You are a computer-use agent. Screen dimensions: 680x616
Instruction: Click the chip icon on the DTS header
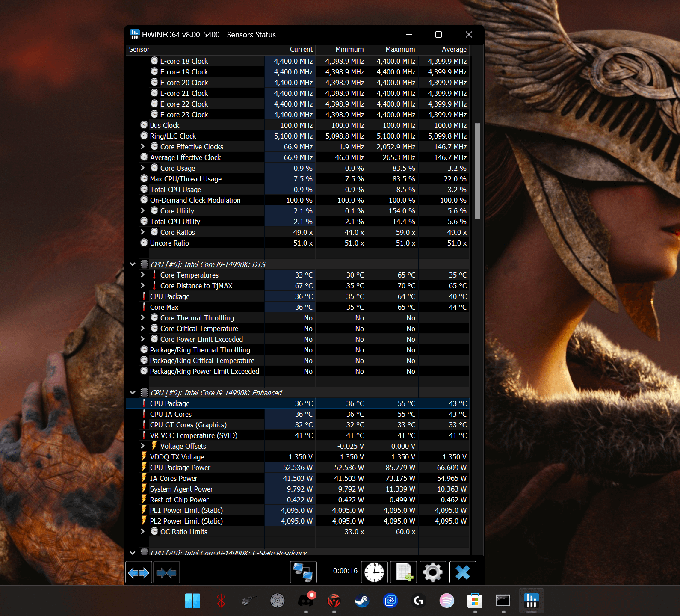pos(144,264)
